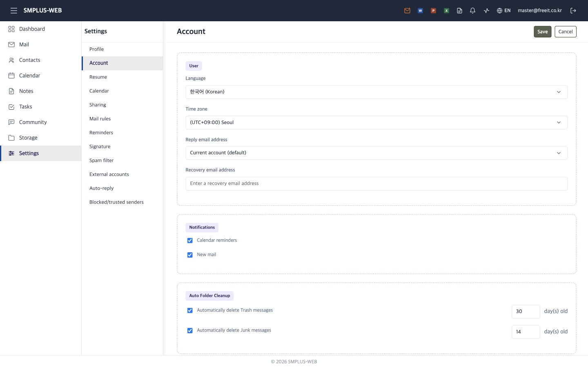
Task: Click the Community chat icon
Action: 11,122
